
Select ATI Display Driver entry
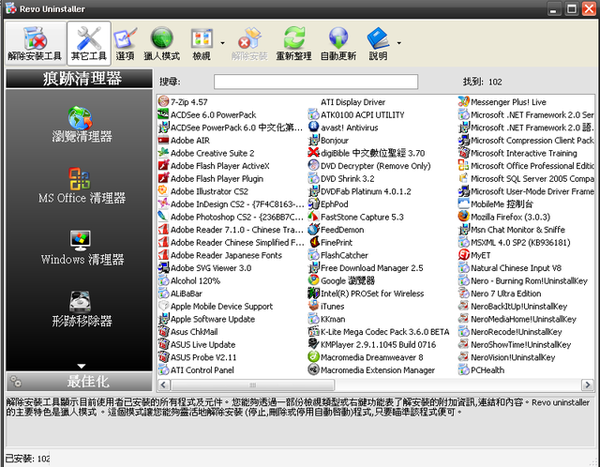(353, 102)
